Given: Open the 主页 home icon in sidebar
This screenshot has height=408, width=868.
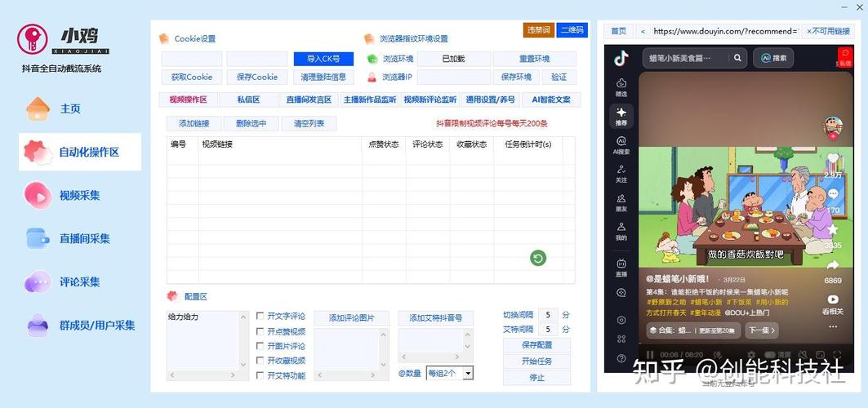Looking at the screenshot, I should 38,109.
